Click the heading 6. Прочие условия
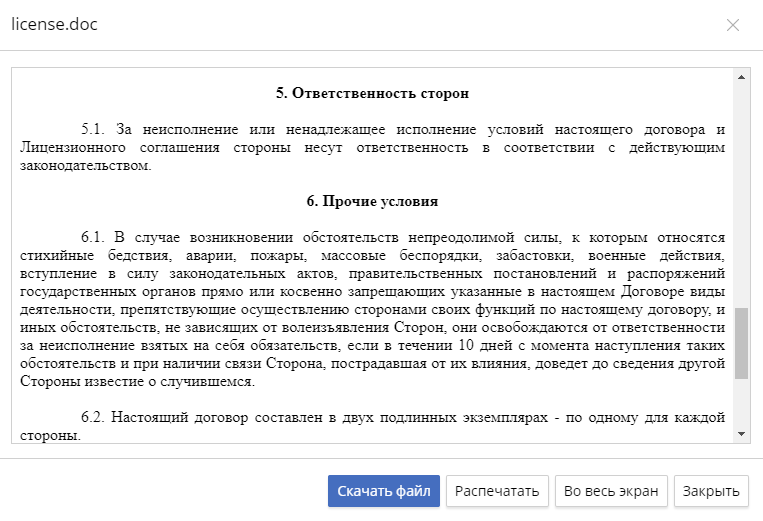 [372, 201]
